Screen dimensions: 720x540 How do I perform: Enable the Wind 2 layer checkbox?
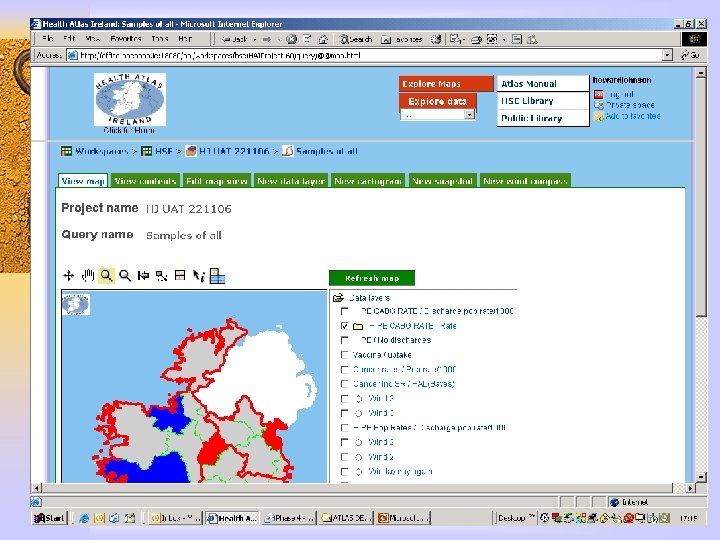coord(344,457)
